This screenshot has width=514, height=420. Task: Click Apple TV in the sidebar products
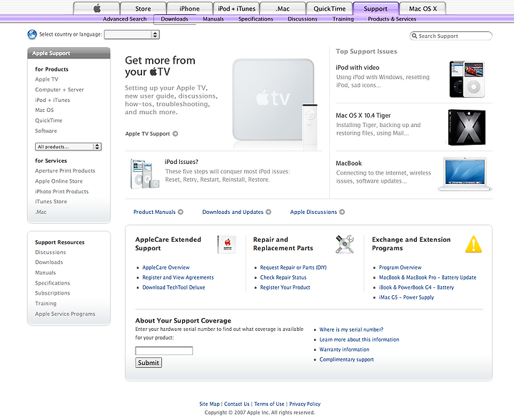pyautogui.click(x=46, y=79)
